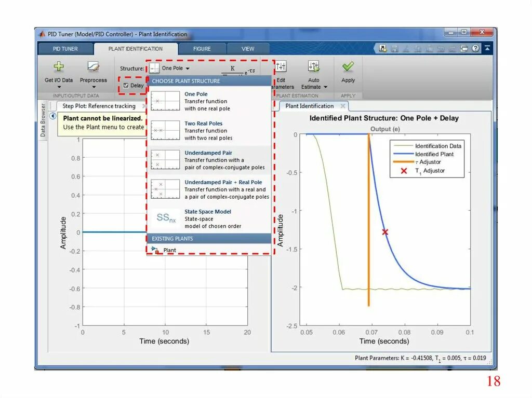Open the FIGURE ribbon tab
The image size is (532, 398).
(202, 49)
